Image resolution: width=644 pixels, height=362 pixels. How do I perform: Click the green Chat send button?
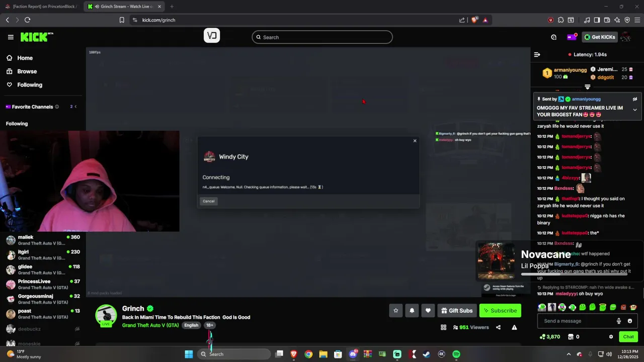[x=628, y=337]
